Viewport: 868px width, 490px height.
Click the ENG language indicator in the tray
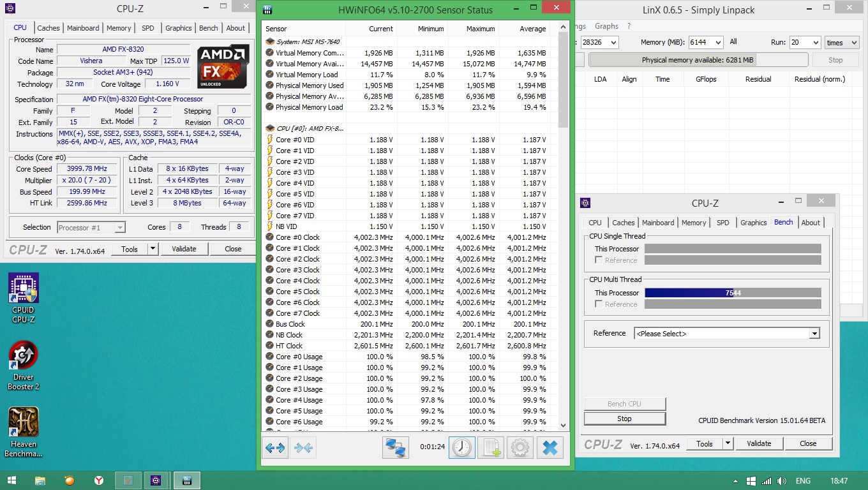point(803,480)
